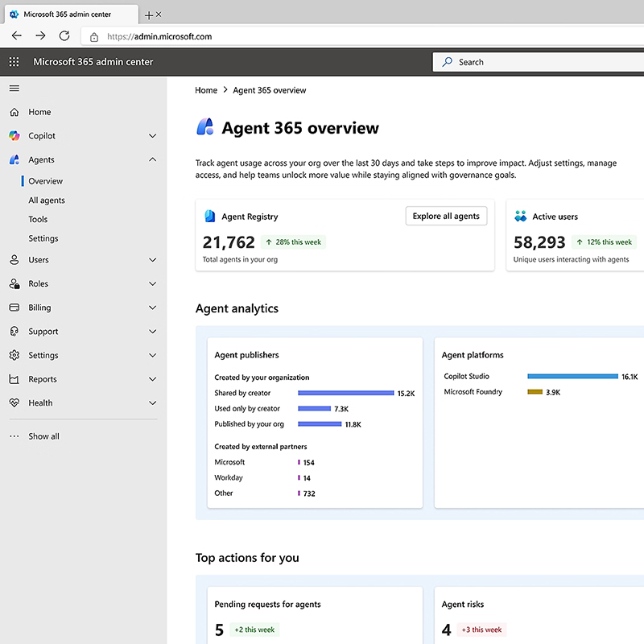The image size is (644, 644).
Task: Click the Published by your org bar
Action: [320, 424]
